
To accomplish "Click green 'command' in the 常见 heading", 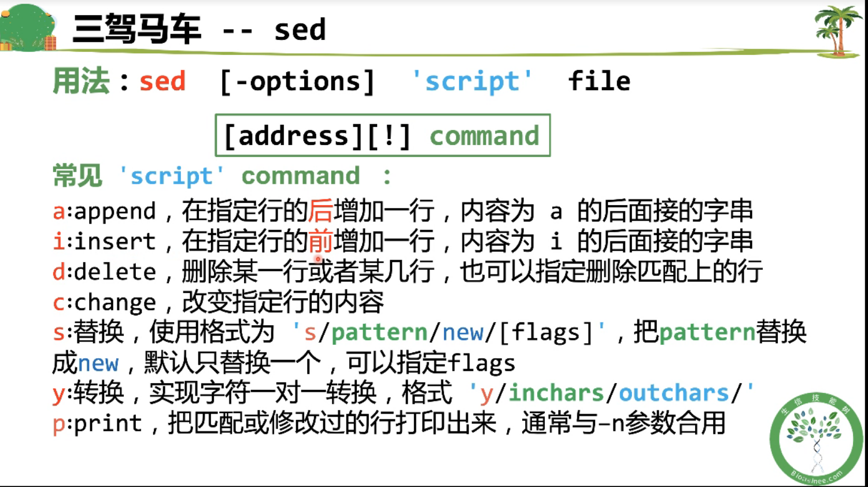I will 301,176.
